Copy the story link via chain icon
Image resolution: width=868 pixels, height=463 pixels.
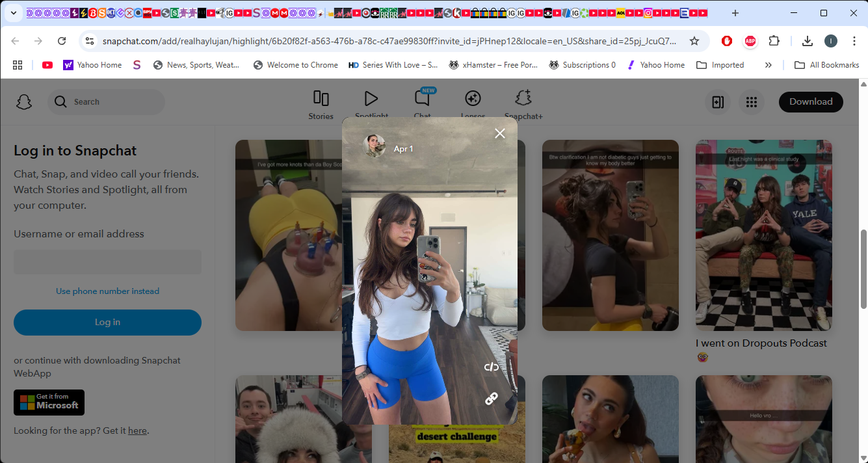tap(492, 399)
